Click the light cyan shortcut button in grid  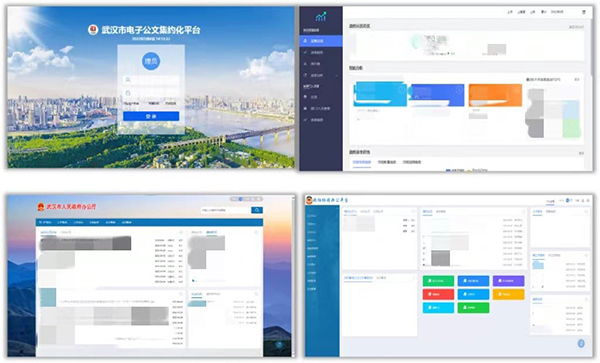click(438, 308)
